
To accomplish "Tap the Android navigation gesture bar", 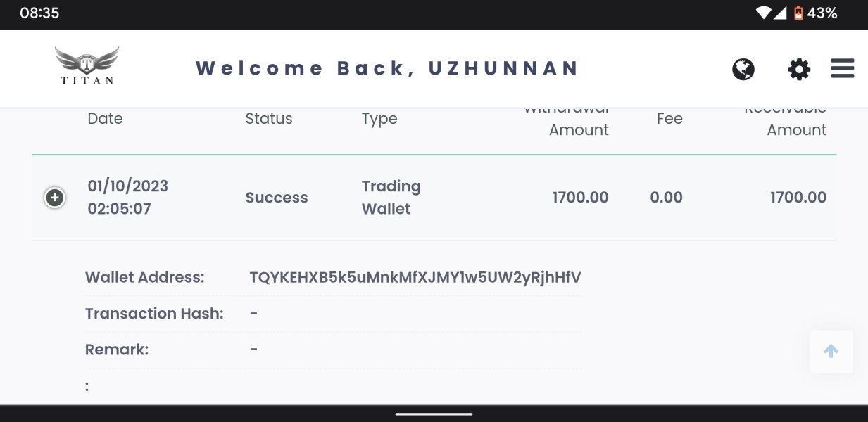I will (434, 414).
